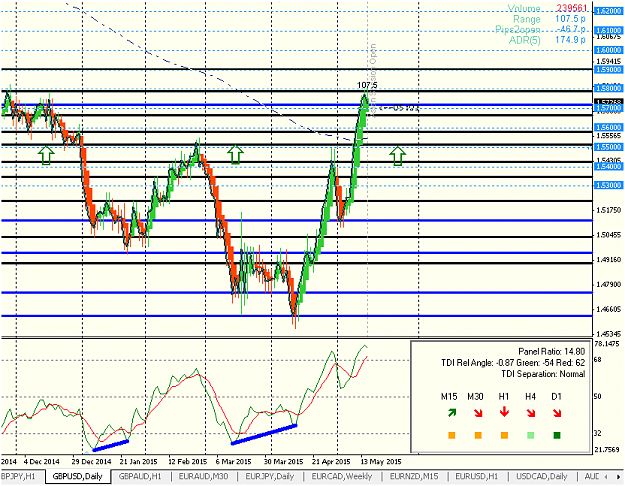Viewport: 625px width, 486px height.
Task: Click the Panel Ratio: 14.80 text
Action: (552, 352)
